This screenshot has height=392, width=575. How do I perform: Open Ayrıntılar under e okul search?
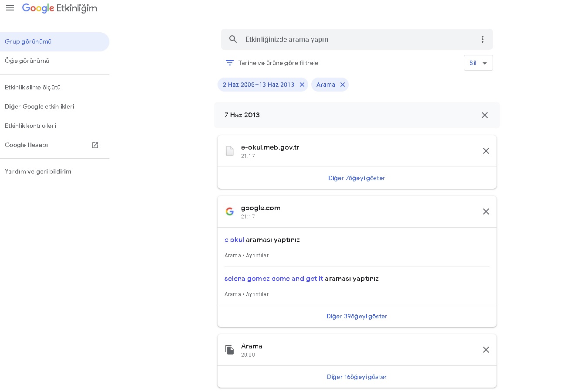pos(257,256)
